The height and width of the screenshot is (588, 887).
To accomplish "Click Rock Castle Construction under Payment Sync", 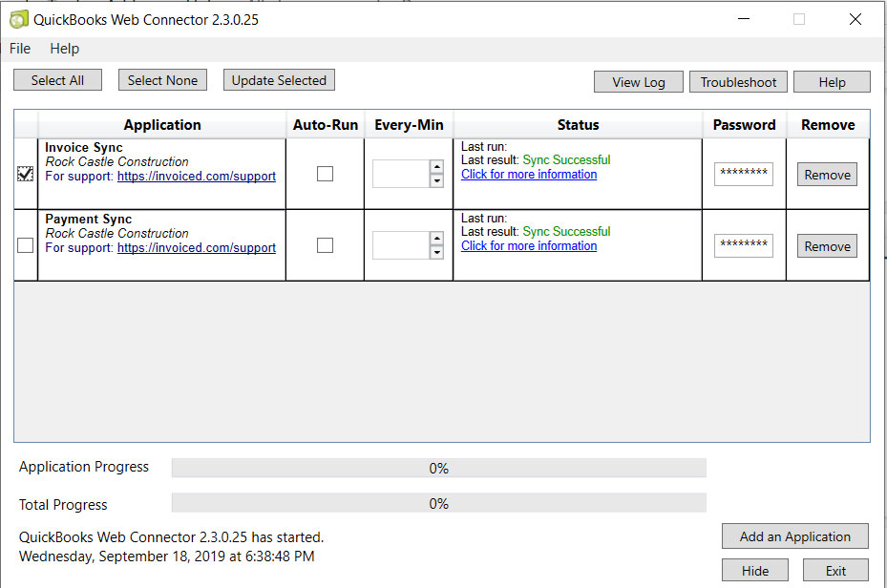I will click(x=117, y=234).
